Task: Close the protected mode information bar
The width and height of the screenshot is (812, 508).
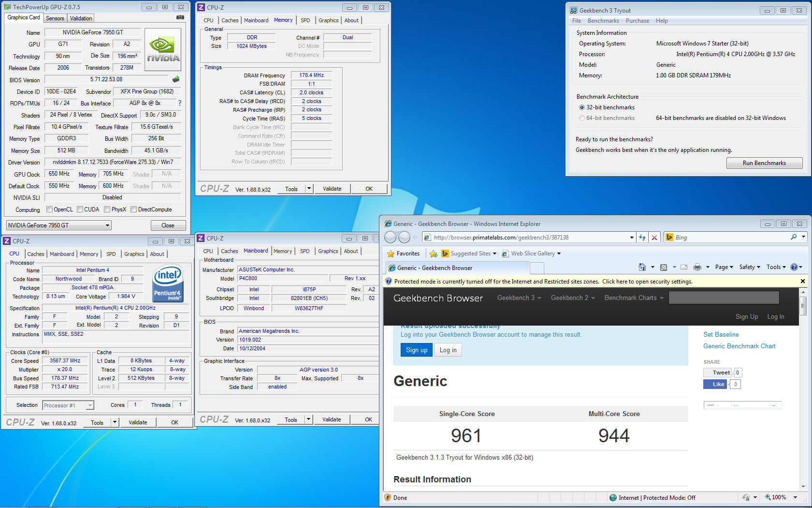Action: (803, 281)
